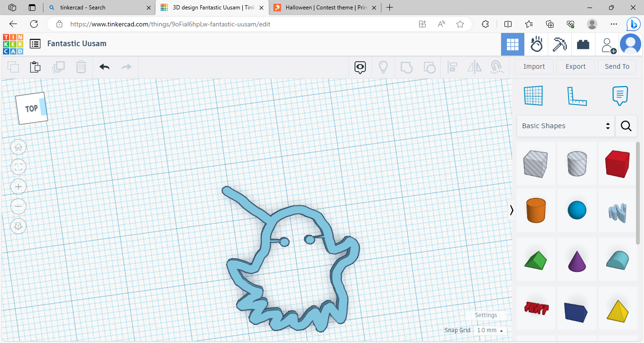Click the Cruise magnet icon
This screenshot has width=644, height=343.
[496, 67]
